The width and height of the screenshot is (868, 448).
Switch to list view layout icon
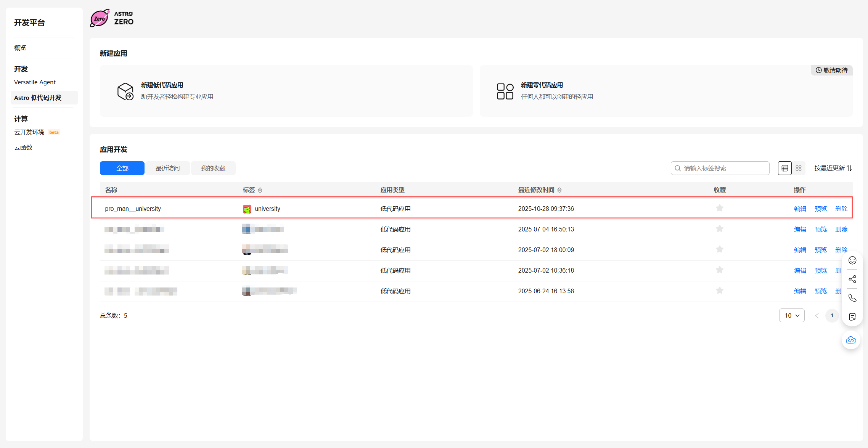784,168
